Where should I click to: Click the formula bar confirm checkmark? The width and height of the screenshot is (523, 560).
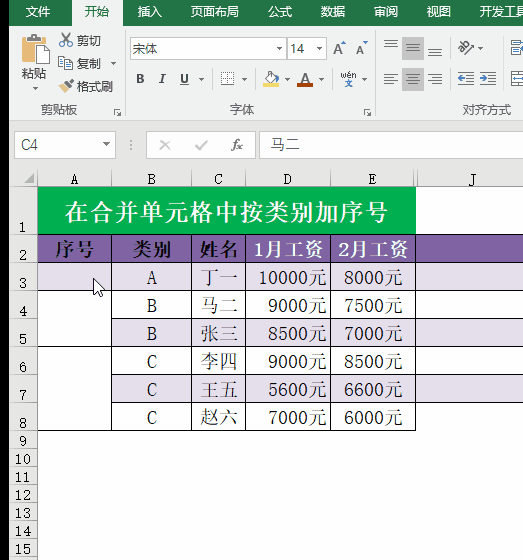(x=201, y=145)
